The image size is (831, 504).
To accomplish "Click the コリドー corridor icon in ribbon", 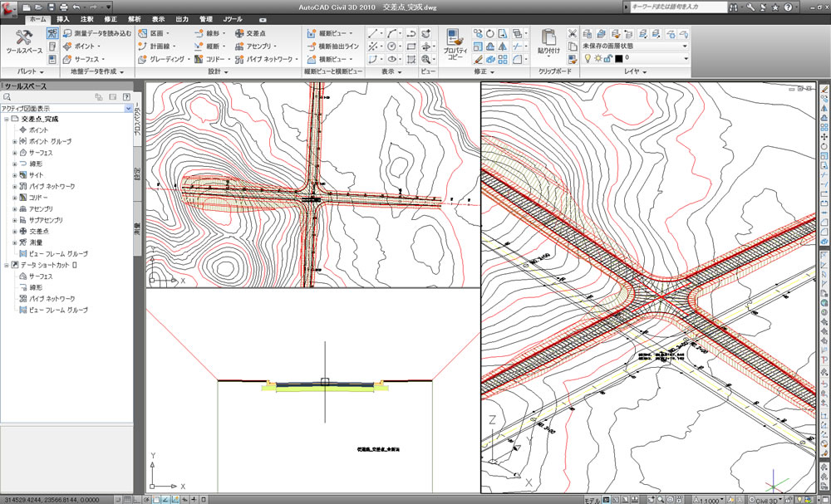I will point(199,59).
